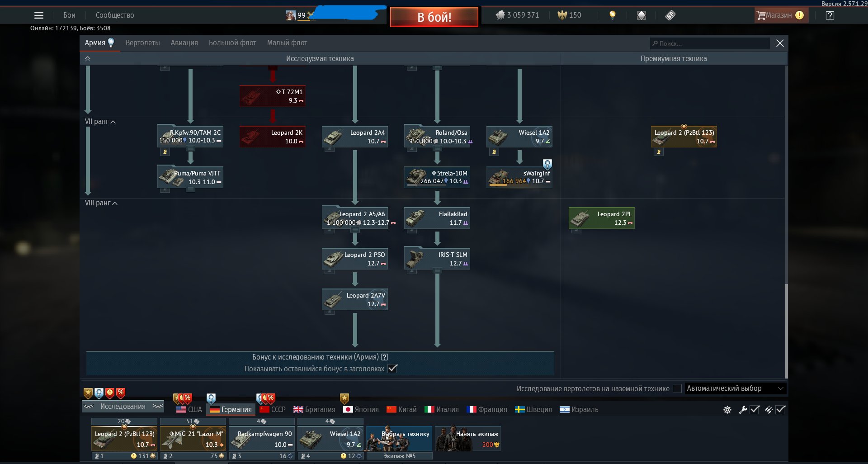Open the Сообщество menu
868x464 pixels.
tap(115, 15)
